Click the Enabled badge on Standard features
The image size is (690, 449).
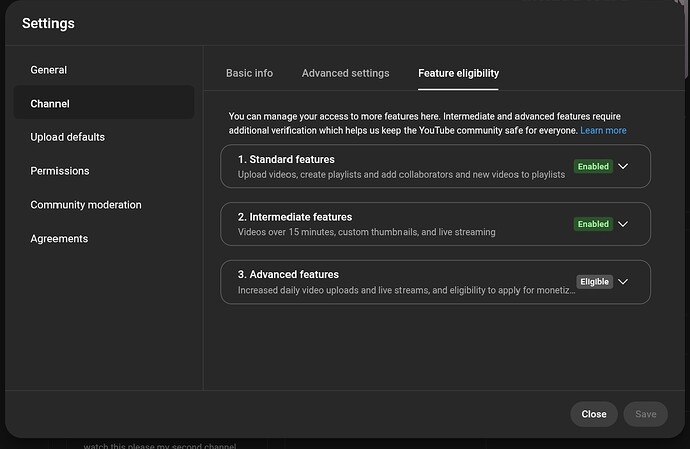point(593,167)
